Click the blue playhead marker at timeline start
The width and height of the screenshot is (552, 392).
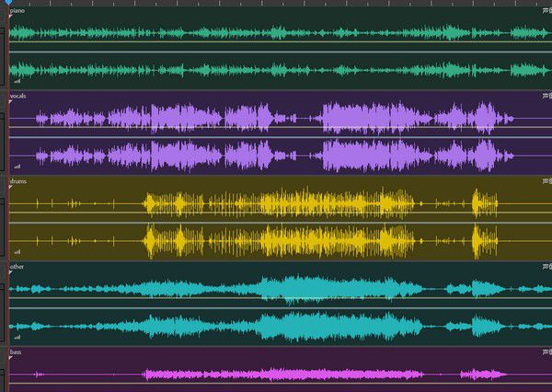pyautogui.click(x=8, y=2)
